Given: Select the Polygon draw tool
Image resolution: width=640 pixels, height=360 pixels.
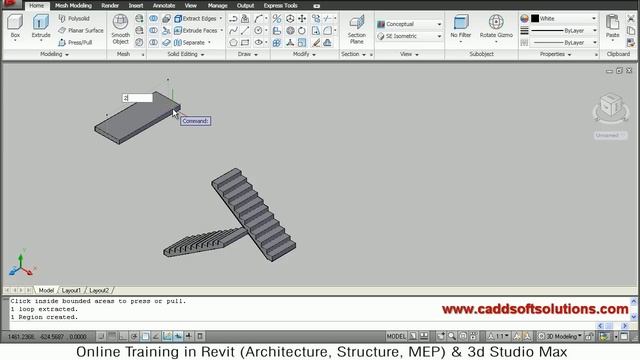Looking at the screenshot, I should [x=233, y=42].
